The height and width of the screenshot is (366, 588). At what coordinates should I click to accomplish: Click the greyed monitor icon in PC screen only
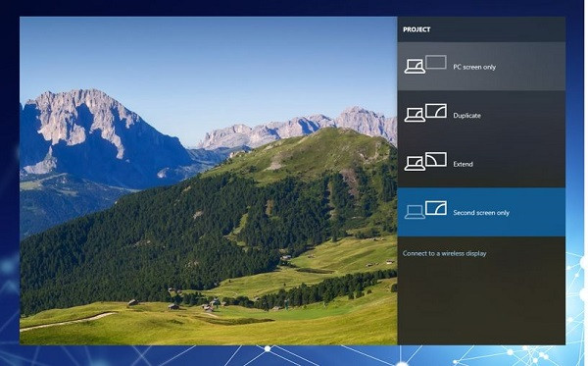point(436,62)
